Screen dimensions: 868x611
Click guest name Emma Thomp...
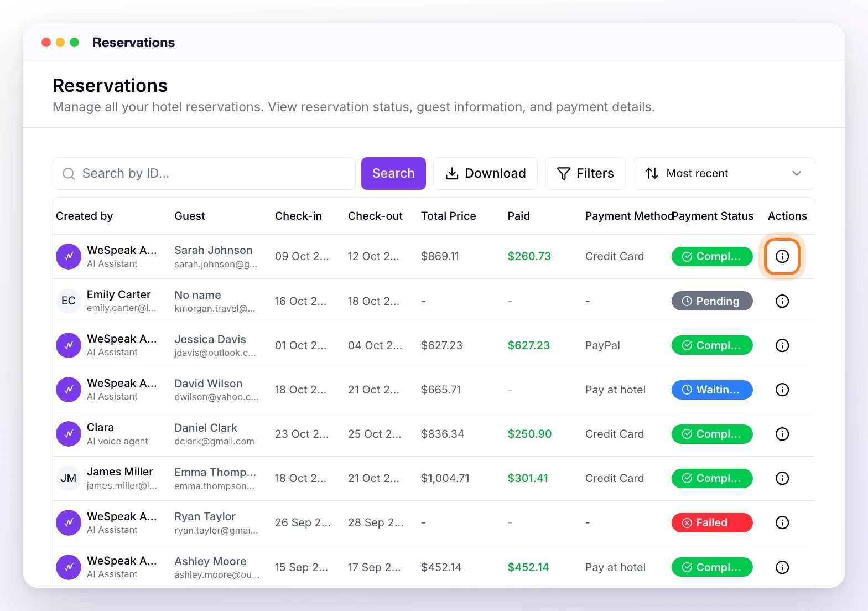(215, 472)
